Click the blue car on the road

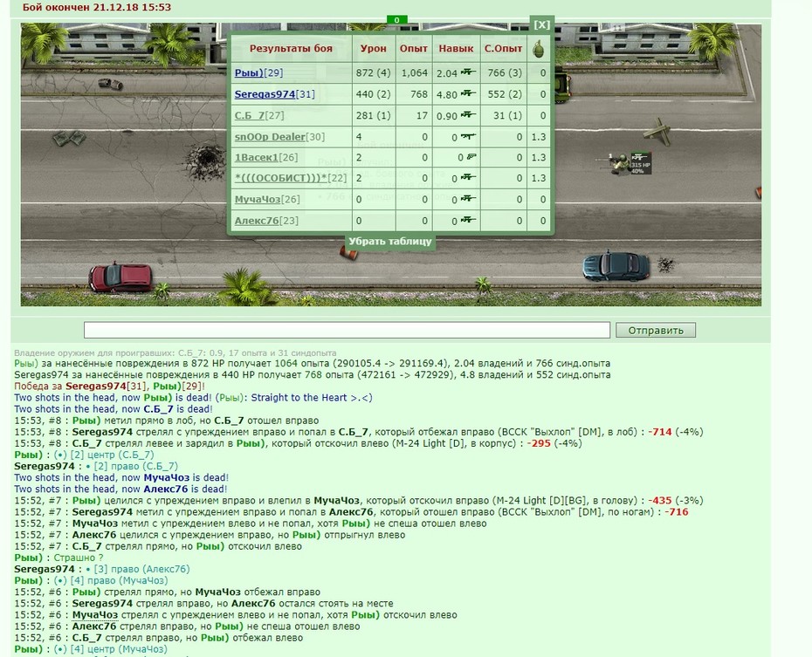(x=616, y=266)
